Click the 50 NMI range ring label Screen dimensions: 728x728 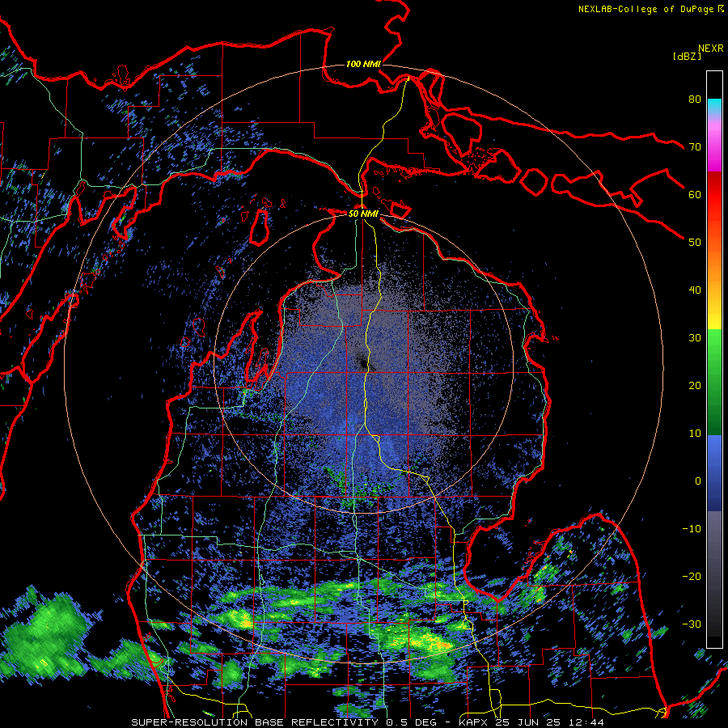pos(363,214)
